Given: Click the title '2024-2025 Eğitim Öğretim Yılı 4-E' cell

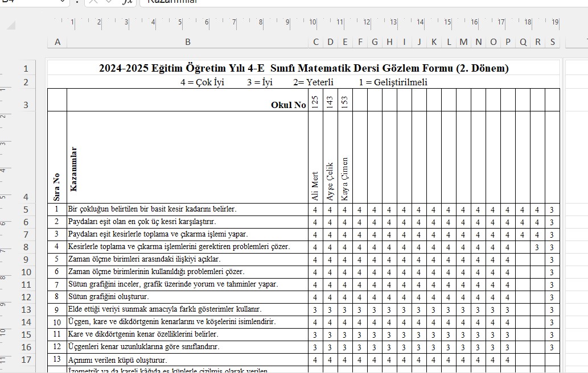Looking at the screenshot, I should [304, 68].
